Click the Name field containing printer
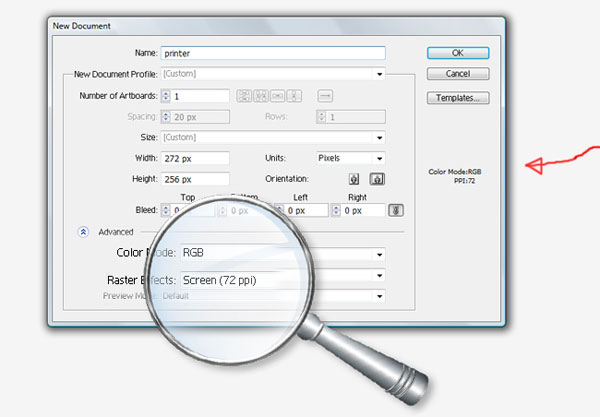This screenshot has height=417, width=600. pyautogui.click(x=273, y=53)
